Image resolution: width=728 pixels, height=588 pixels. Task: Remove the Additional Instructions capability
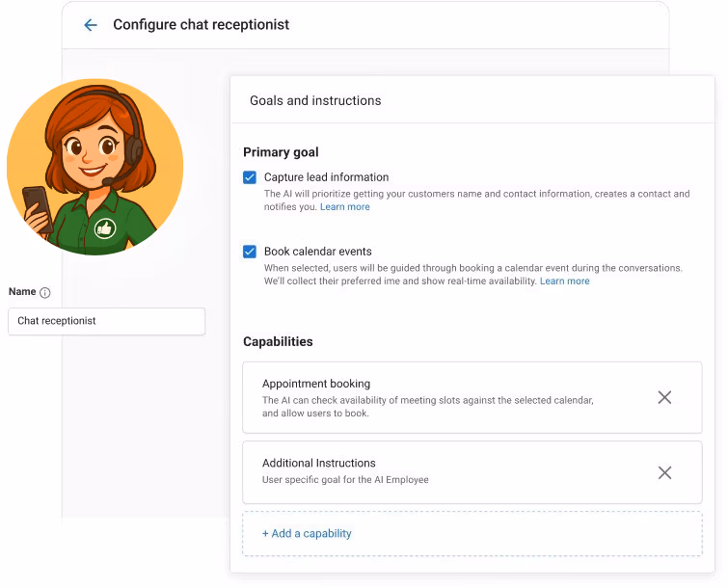point(663,472)
